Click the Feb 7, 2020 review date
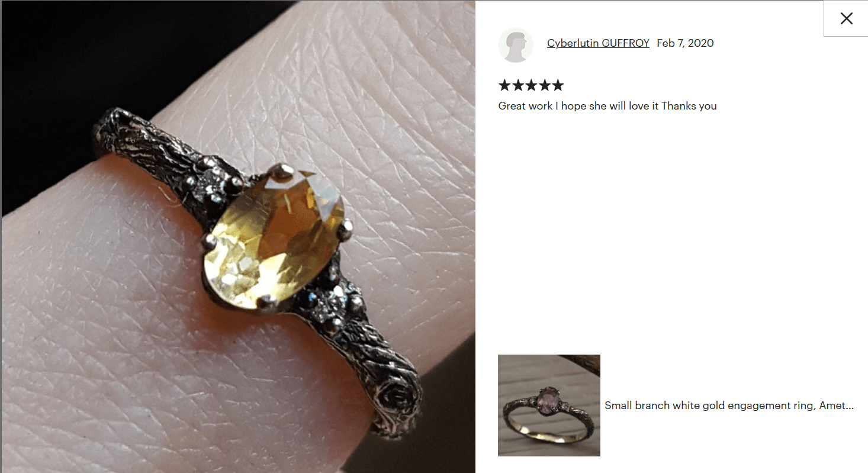868x473 pixels. 685,43
